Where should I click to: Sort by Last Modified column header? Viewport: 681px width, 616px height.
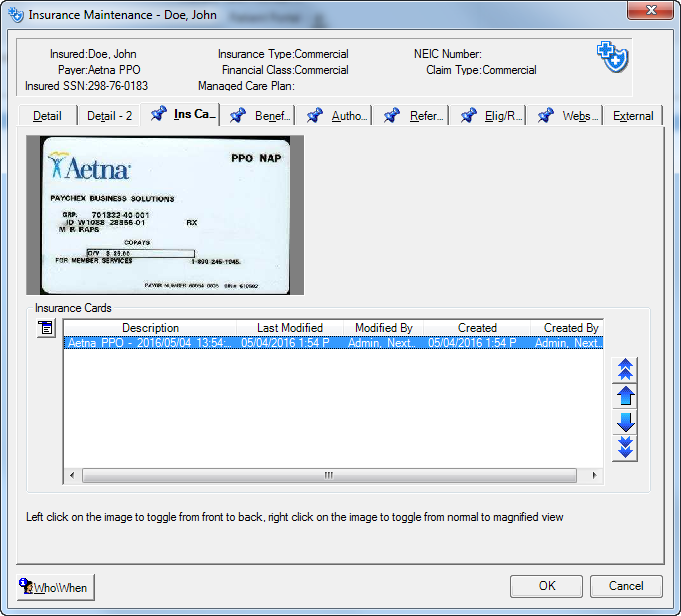point(289,328)
